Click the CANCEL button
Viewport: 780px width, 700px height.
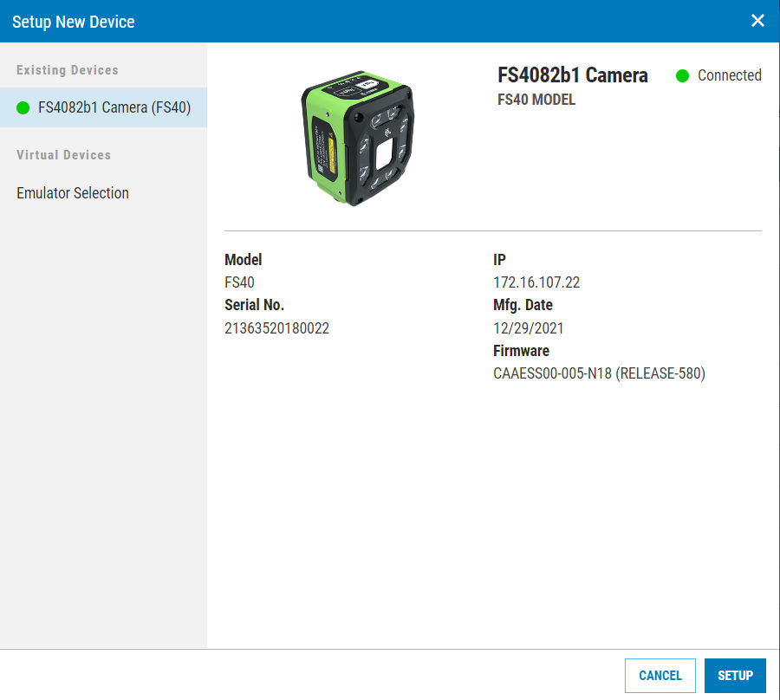point(660,675)
